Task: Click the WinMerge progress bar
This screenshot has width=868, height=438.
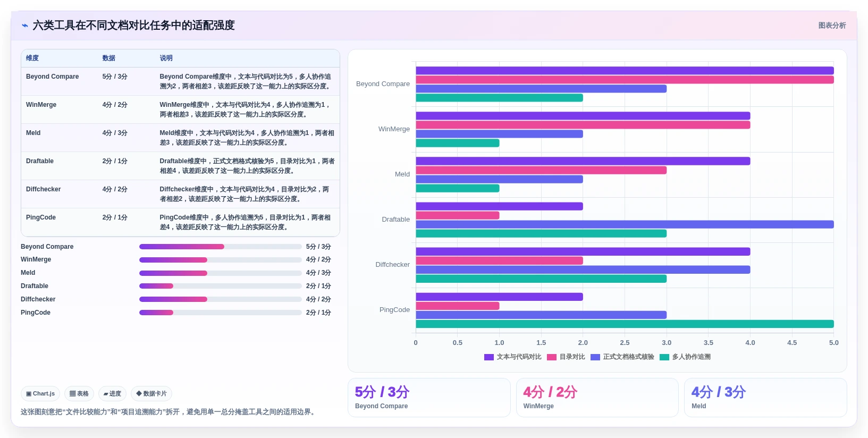Action: click(221, 260)
